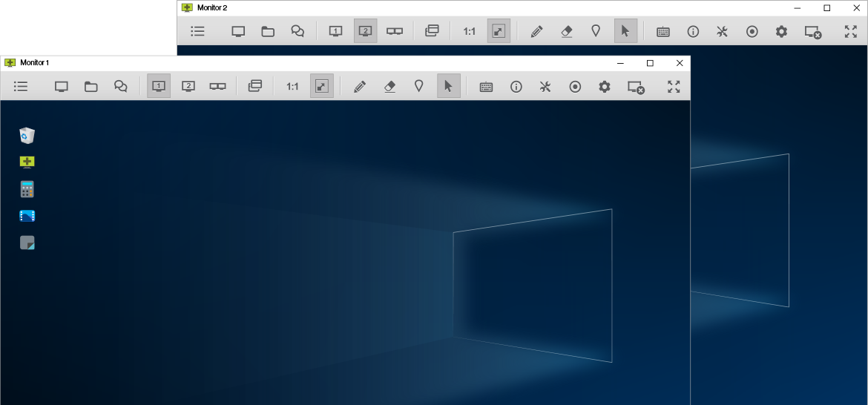Set 1:1 scale in Monitor 1 window
The image size is (868, 405).
[x=292, y=86]
